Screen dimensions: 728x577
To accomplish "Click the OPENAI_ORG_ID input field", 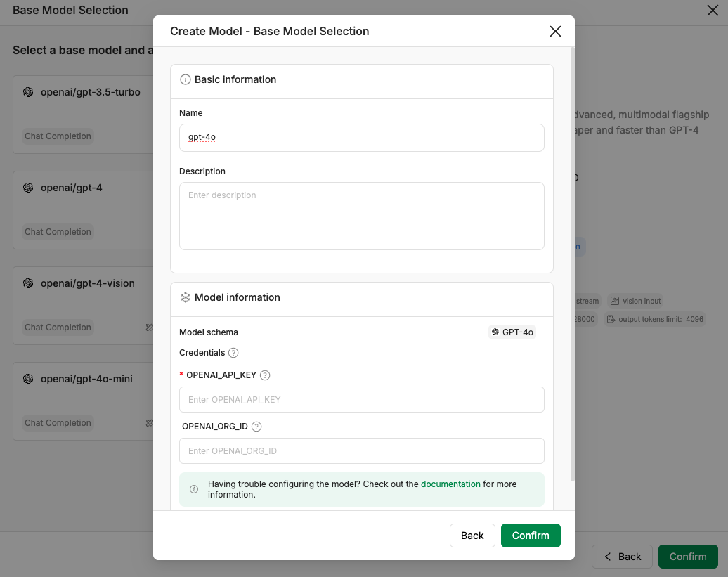I will 362,450.
